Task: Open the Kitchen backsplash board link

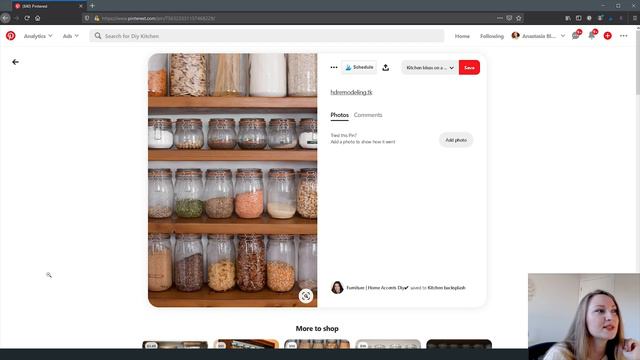Action: click(x=447, y=288)
